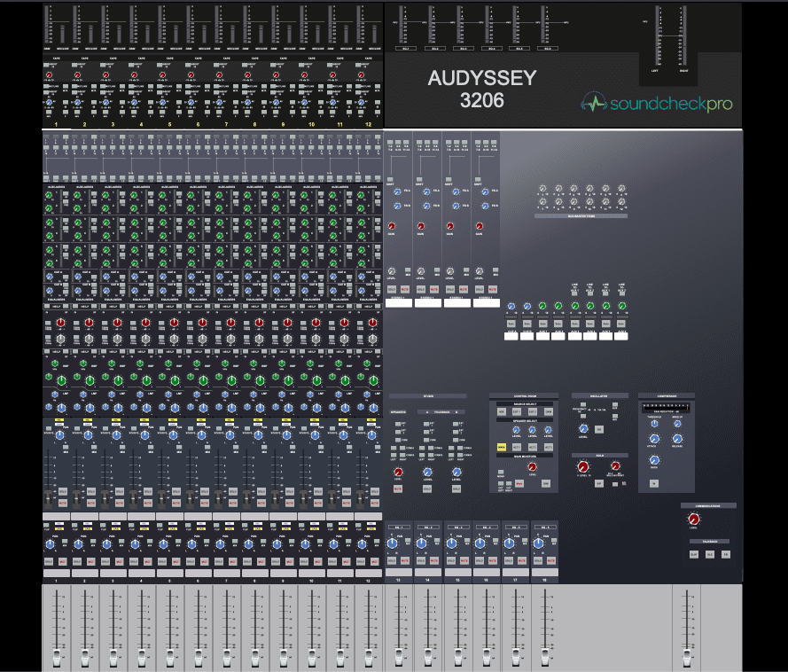
Task: Switch speakers to ALT 2
Action: coord(533,447)
